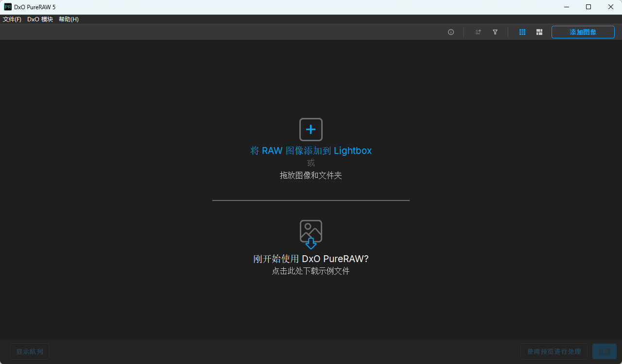Viewport: 622px width, 364px height.
Task: Open the sort order icon
Action: [x=478, y=32]
